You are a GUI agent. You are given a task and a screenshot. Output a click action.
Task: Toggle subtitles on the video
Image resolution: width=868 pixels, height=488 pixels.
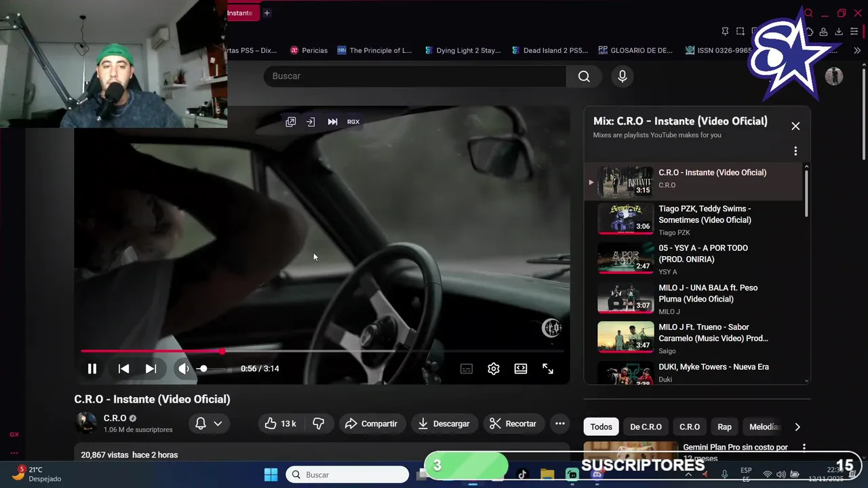click(x=467, y=369)
